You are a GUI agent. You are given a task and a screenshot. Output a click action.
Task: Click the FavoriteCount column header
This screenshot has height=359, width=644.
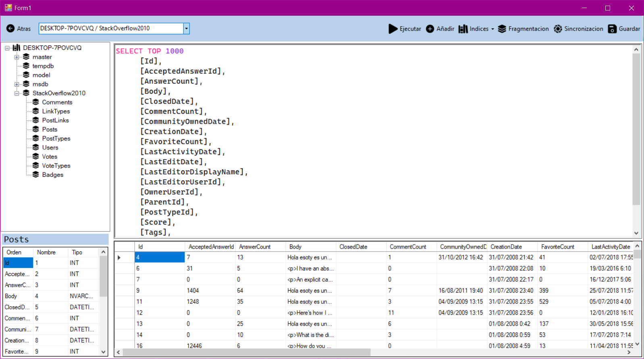pyautogui.click(x=563, y=247)
